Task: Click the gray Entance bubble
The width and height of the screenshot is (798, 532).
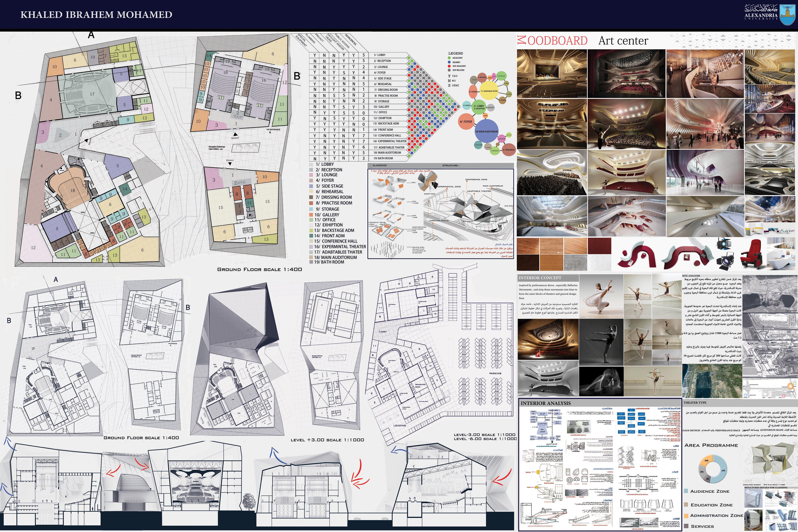Action: [x=491, y=107]
